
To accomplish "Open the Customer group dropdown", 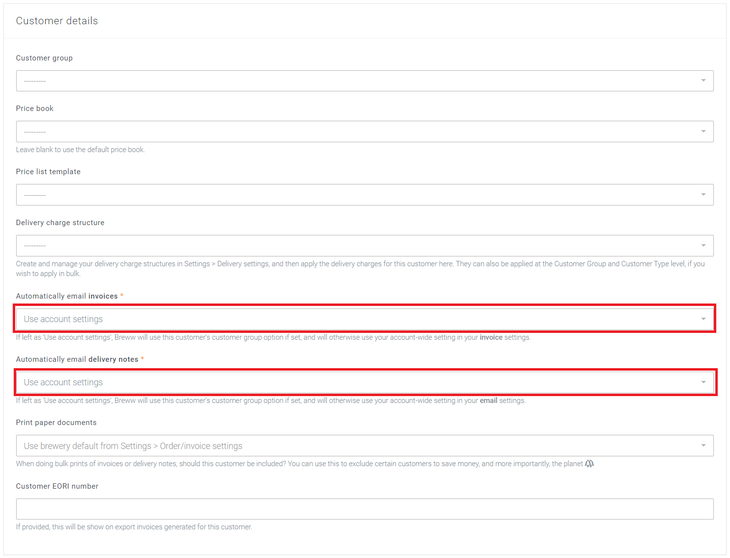I will click(364, 81).
